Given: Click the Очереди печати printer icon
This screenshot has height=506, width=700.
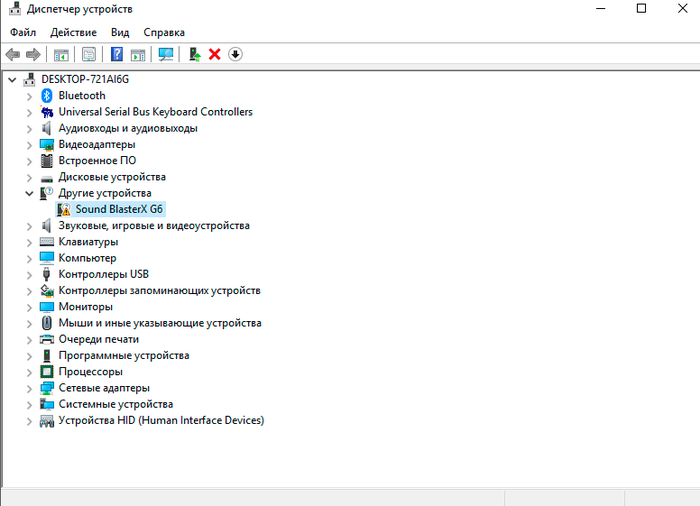Looking at the screenshot, I should 46,339.
